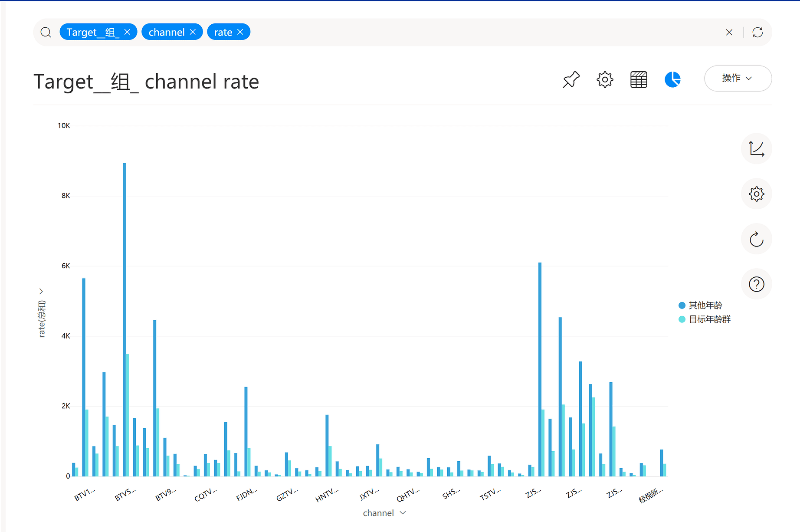Click the tallest BTV5 dark blue bar

[x=124, y=319]
